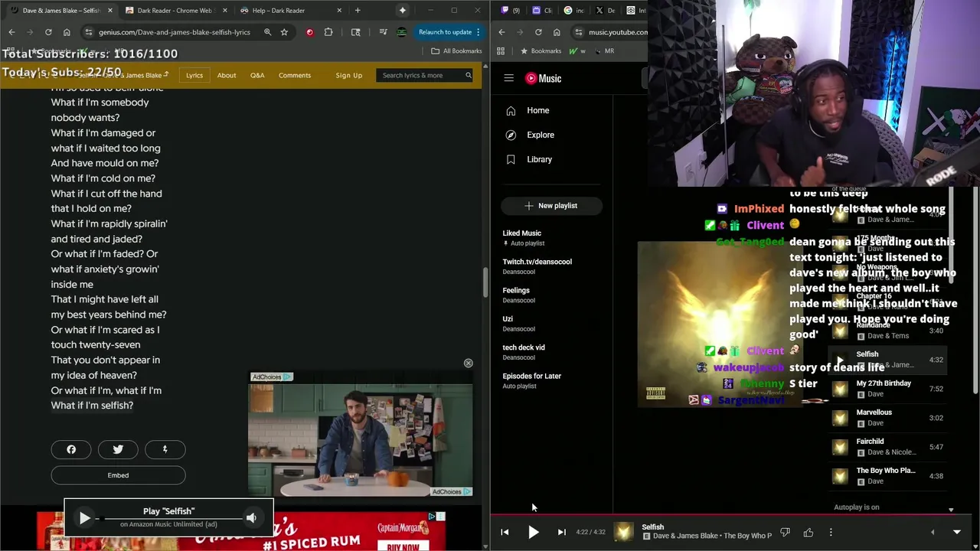The image size is (980, 551).
Task: Click the Genius address bar URL
Action: pos(175,32)
